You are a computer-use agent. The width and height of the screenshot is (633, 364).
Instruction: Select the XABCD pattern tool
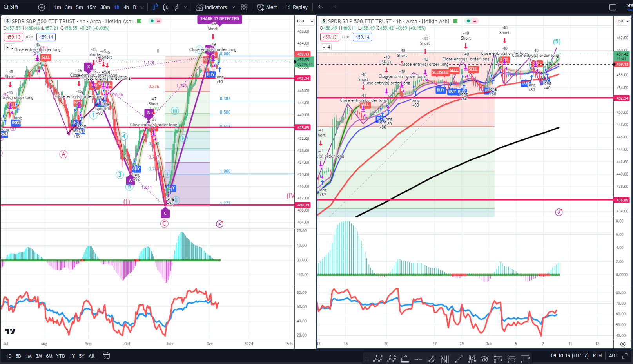coord(472,359)
